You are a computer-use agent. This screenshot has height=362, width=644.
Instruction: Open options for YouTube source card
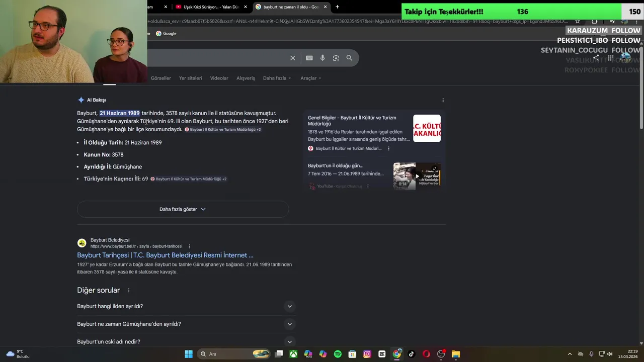(x=368, y=186)
